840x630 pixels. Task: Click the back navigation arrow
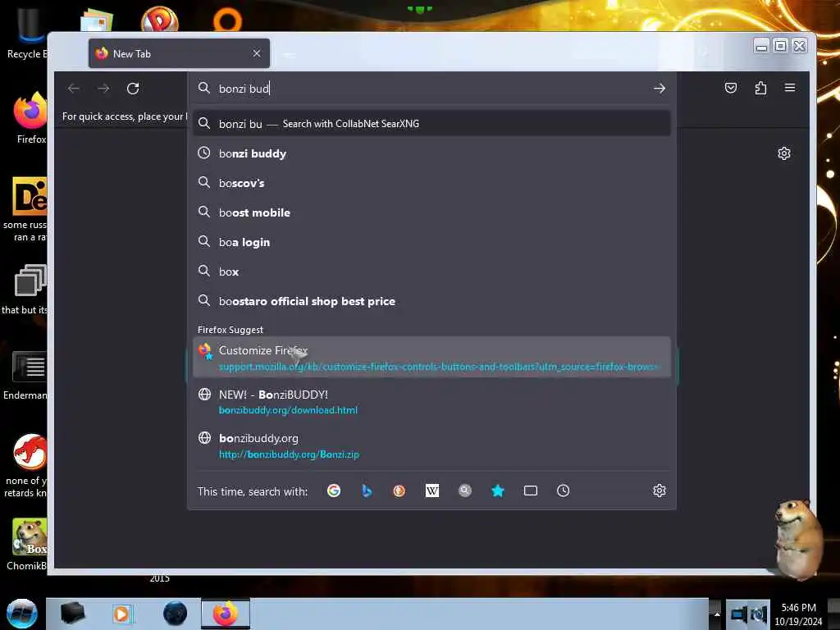pos(74,89)
